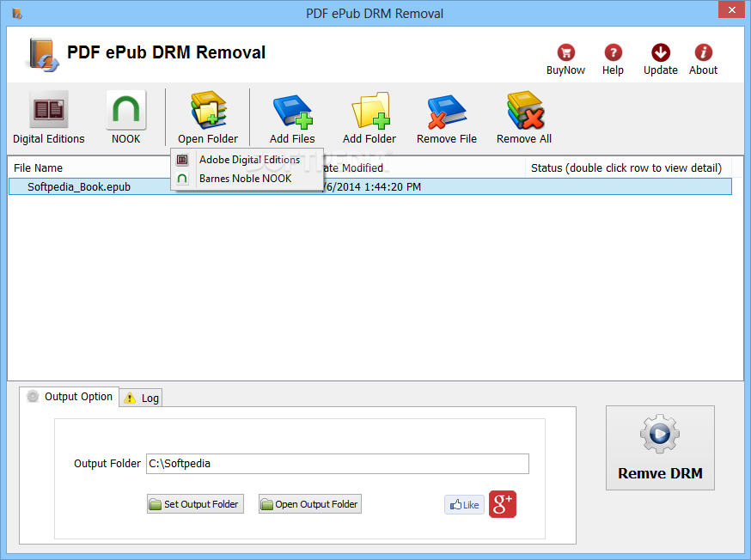This screenshot has width=751, height=560.
Task: Focus the Output Folder path field
Action: coord(337,464)
